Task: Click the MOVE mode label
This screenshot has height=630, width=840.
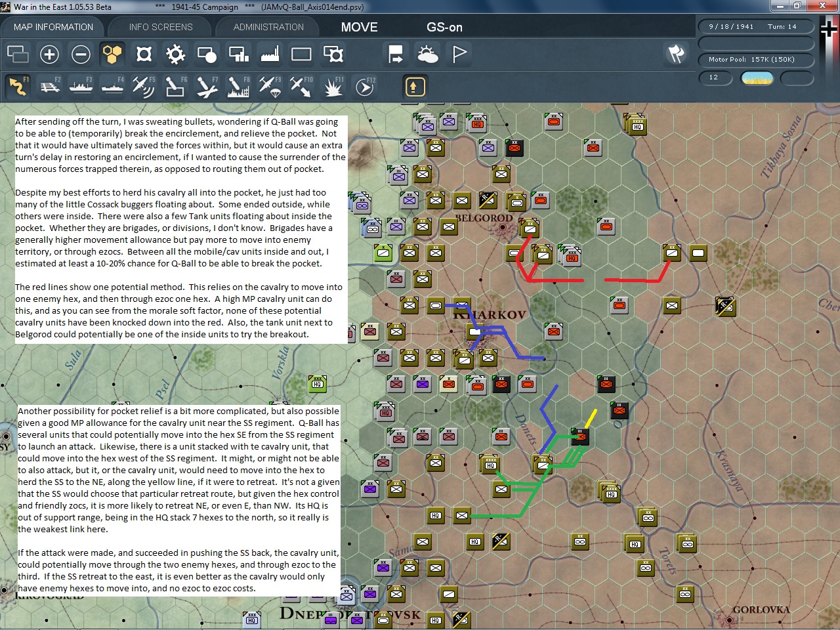Action: click(x=359, y=27)
